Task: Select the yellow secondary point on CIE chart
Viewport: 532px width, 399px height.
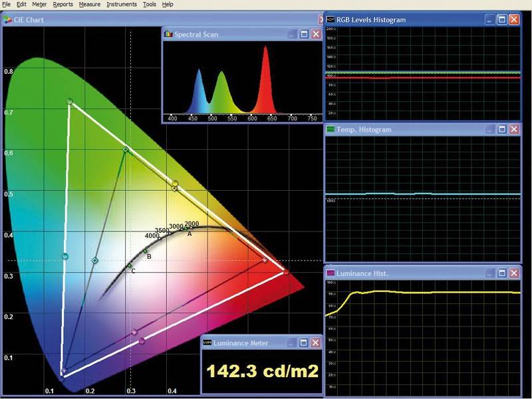Action: (x=175, y=184)
